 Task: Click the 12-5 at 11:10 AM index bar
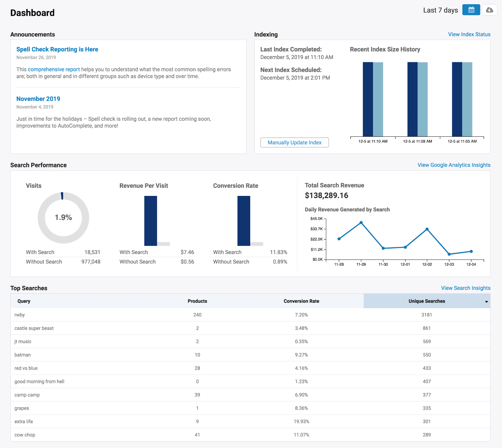coord(373,99)
